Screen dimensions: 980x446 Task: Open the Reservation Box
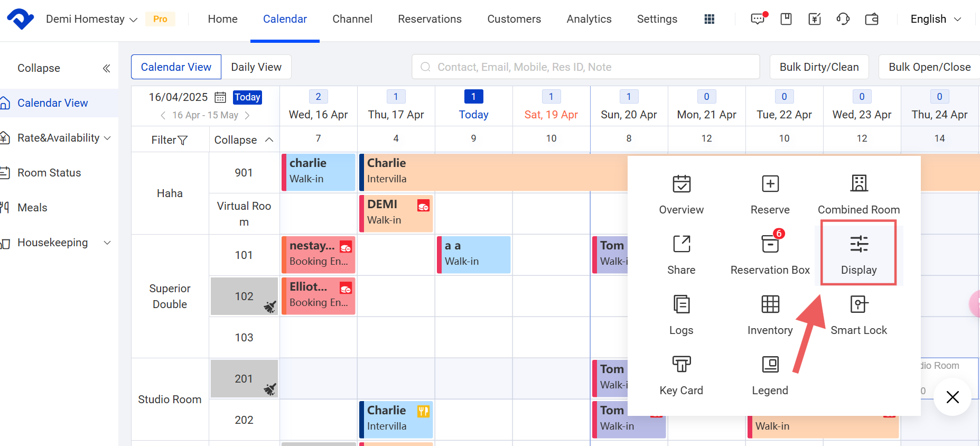pyautogui.click(x=770, y=245)
